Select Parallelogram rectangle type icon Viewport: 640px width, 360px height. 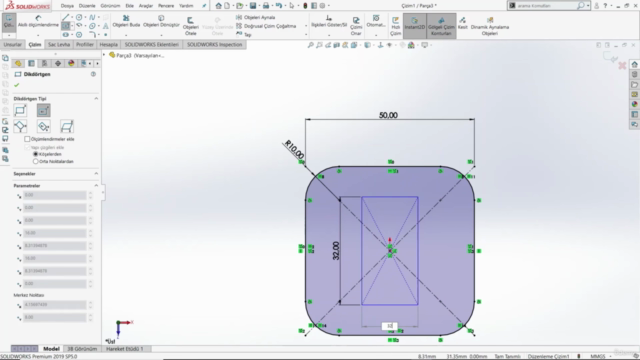(x=67, y=126)
